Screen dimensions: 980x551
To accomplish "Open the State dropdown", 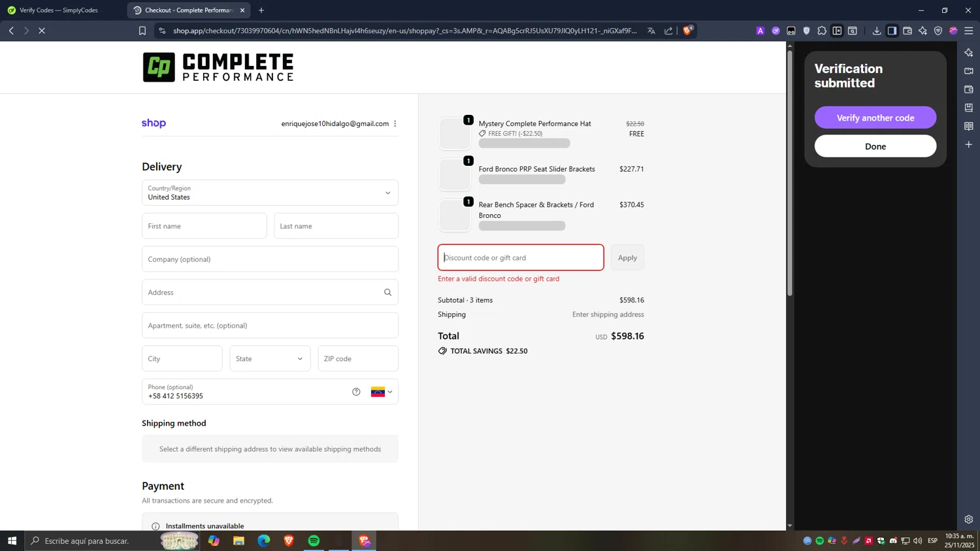I will [270, 358].
